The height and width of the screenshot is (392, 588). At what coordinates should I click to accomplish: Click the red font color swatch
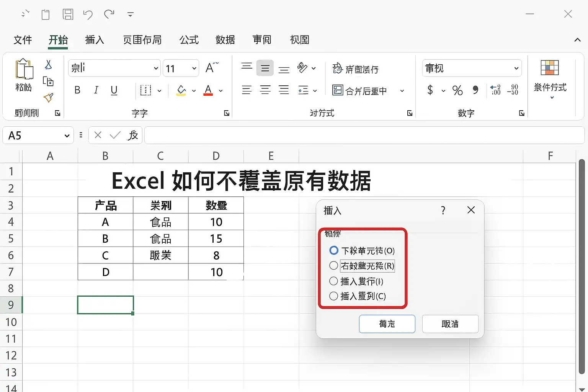pos(208,91)
